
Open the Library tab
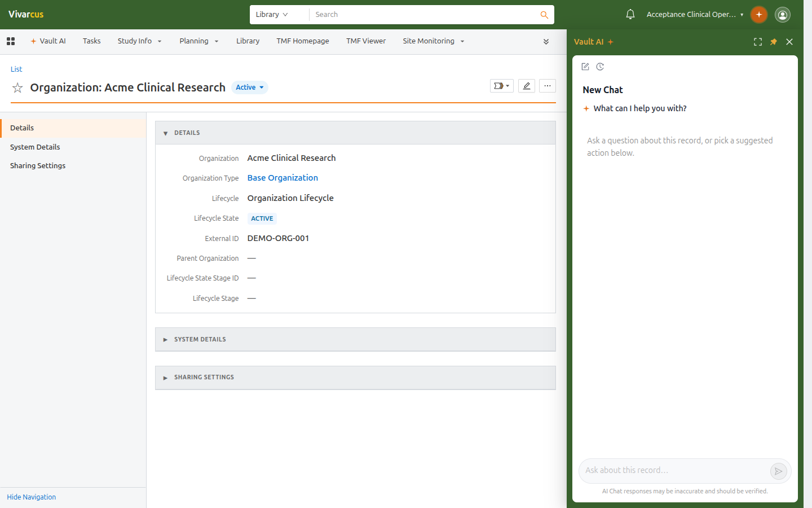point(248,41)
